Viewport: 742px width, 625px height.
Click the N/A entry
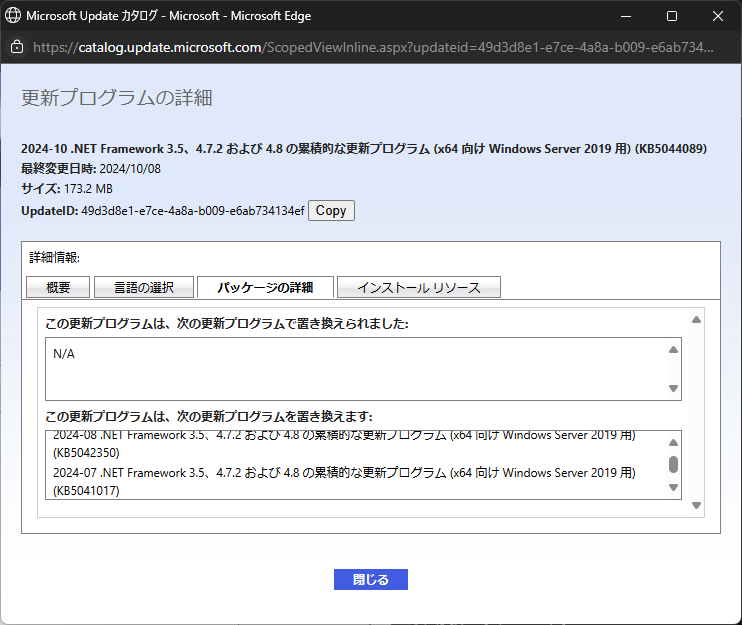(x=64, y=354)
